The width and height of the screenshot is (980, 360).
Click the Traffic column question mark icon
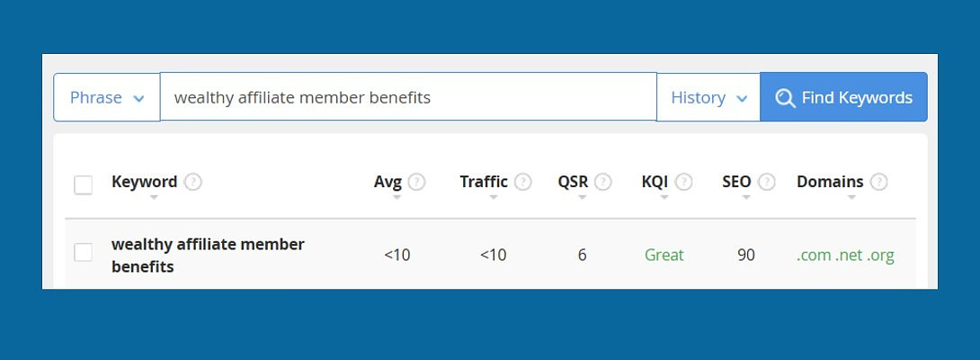tap(522, 182)
